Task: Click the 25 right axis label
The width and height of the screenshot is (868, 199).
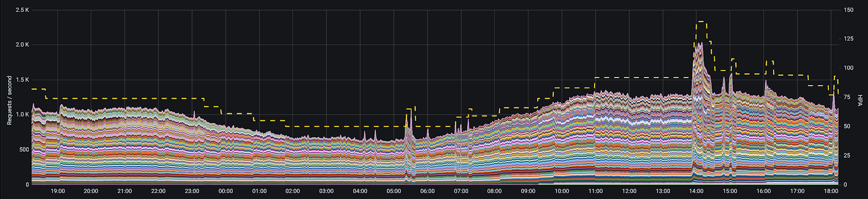Action: (x=847, y=156)
